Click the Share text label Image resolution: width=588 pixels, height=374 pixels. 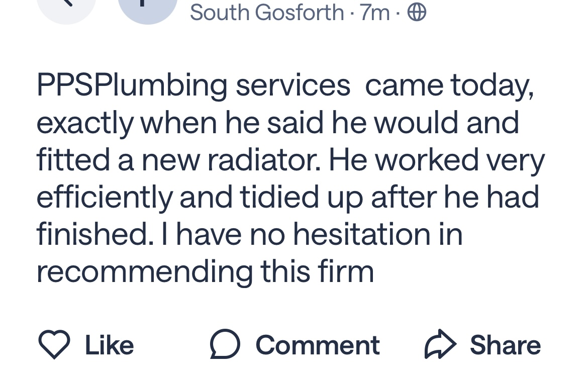coord(505,345)
